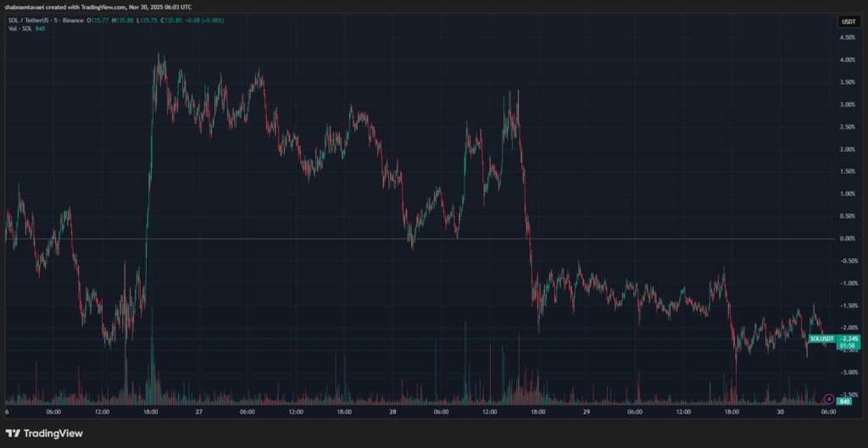Click the date 29 on time axis

pyautogui.click(x=586, y=411)
